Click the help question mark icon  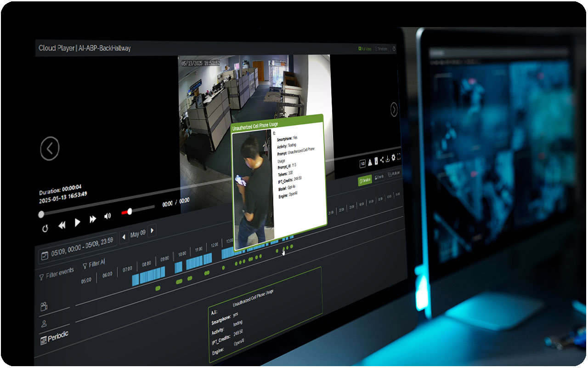394,49
